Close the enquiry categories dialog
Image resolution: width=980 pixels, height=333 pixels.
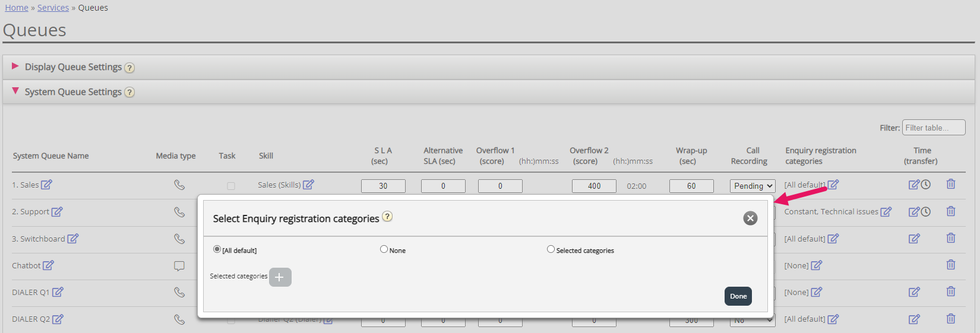750,218
